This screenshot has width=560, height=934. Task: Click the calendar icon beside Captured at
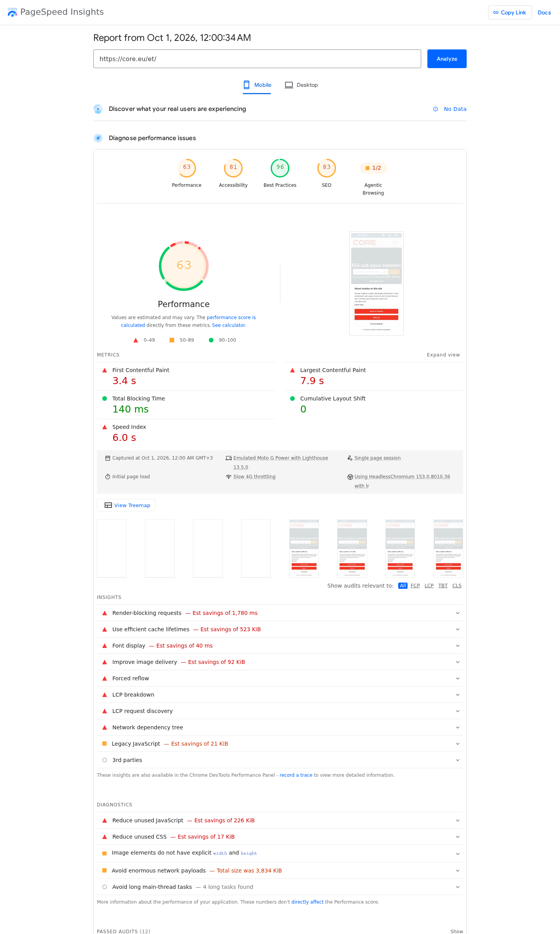pos(108,458)
